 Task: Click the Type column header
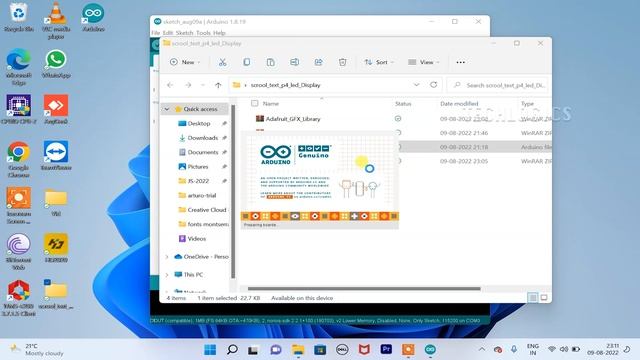click(x=527, y=104)
